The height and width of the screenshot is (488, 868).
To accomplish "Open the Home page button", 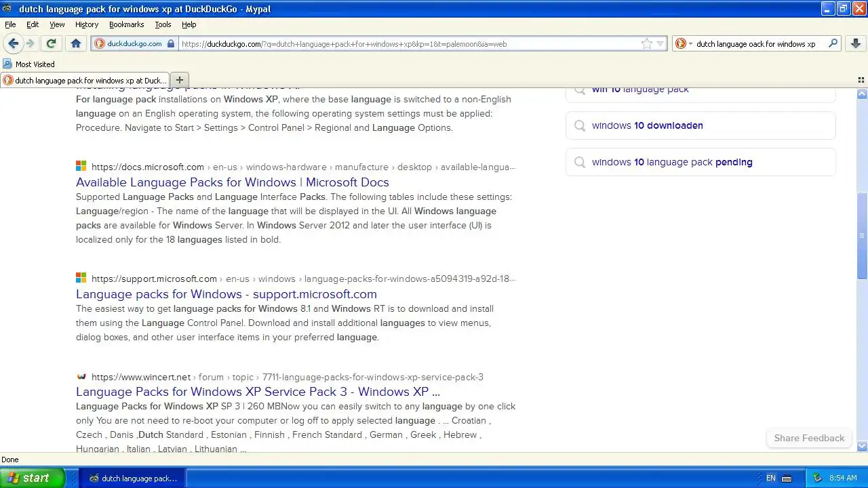I will click(76, 43).
